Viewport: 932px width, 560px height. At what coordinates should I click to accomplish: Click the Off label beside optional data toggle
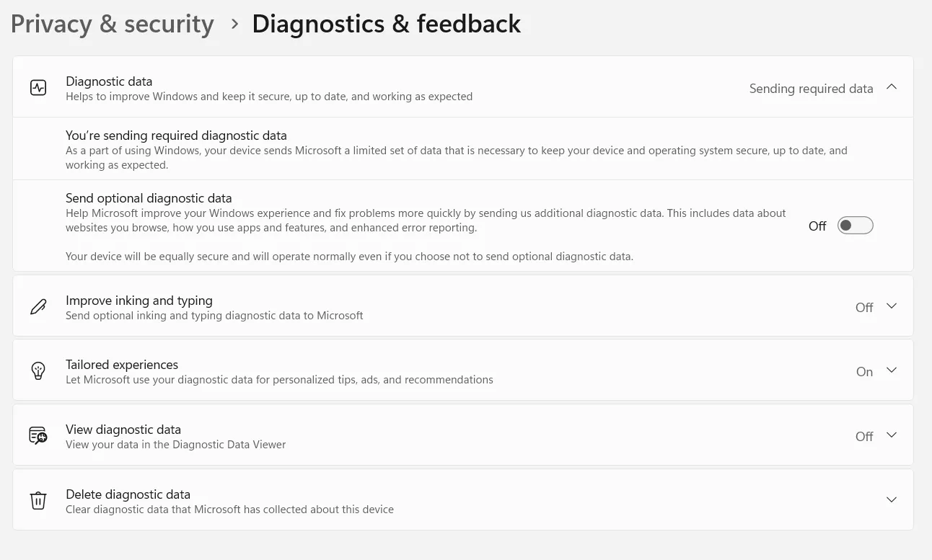point(817,226)
